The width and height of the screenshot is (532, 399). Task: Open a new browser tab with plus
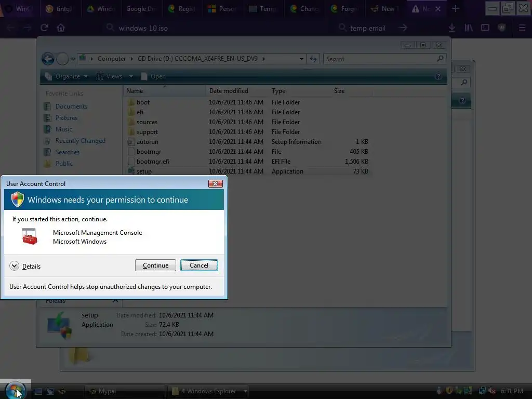pos(456,9)
